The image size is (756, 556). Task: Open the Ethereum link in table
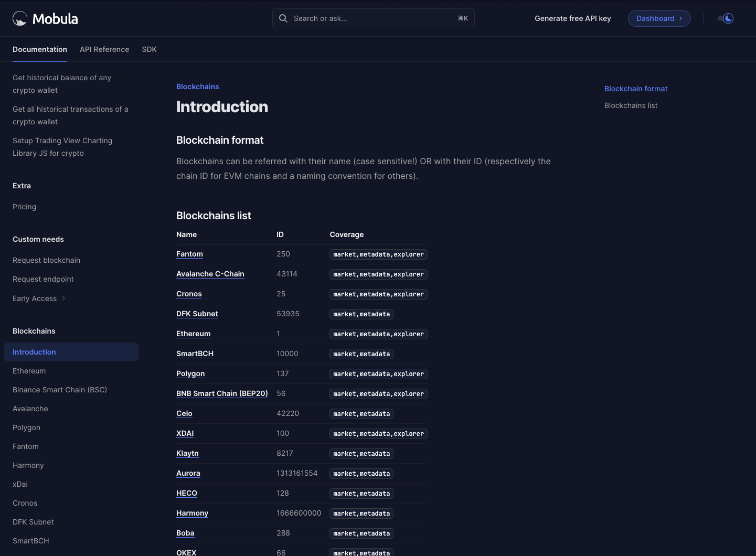[194, 334]
